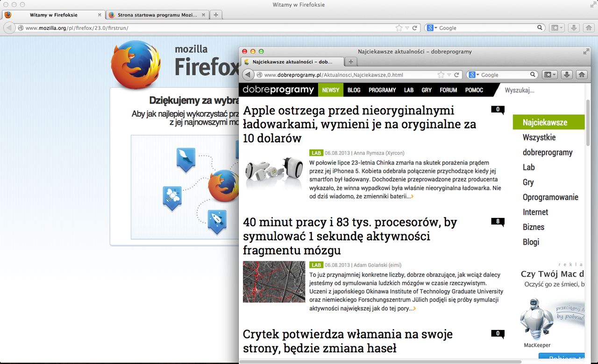Go back in the dobreprogramy window
Screen dimensions: 598x364
click(x=248, y=75)
